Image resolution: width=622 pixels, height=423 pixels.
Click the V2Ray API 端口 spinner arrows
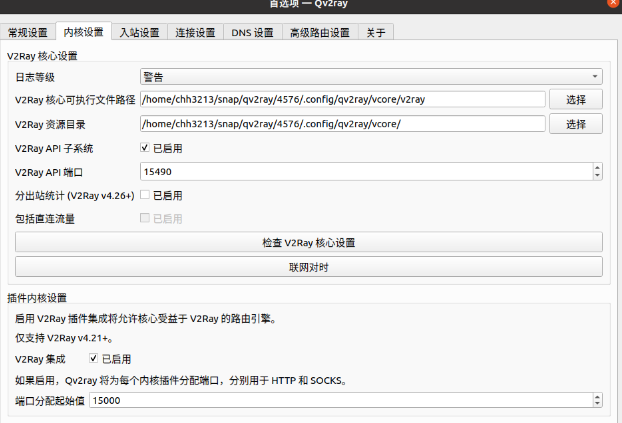597,172
